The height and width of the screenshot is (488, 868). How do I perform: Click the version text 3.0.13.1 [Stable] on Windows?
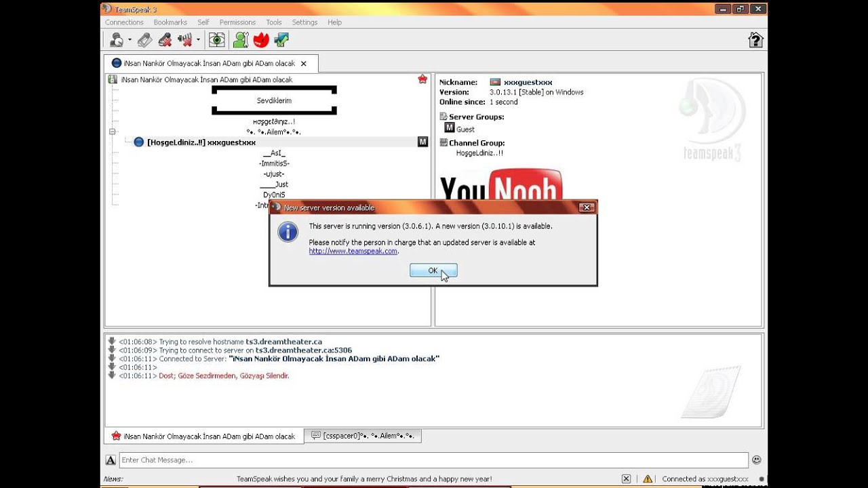(536, 92)
